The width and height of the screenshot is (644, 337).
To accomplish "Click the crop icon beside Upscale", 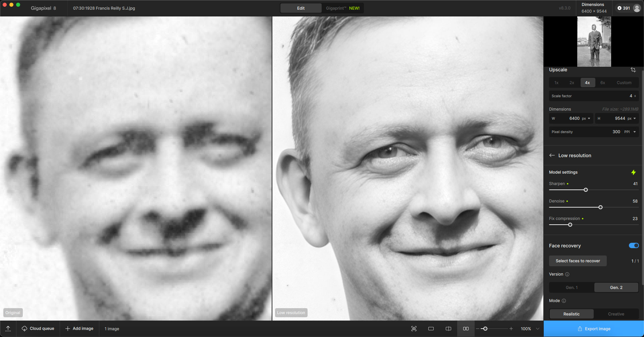I will 633,70.
